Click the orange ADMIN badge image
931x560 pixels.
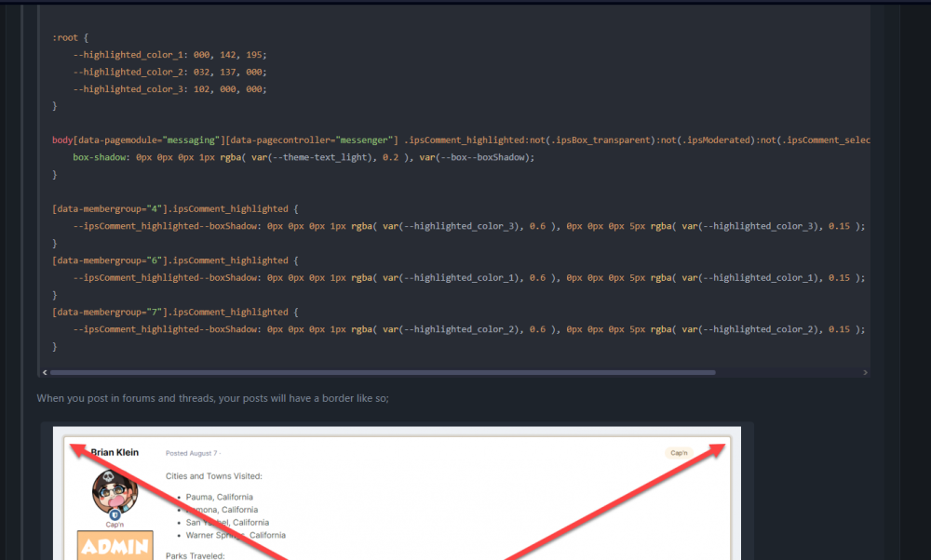pos(115,546)
